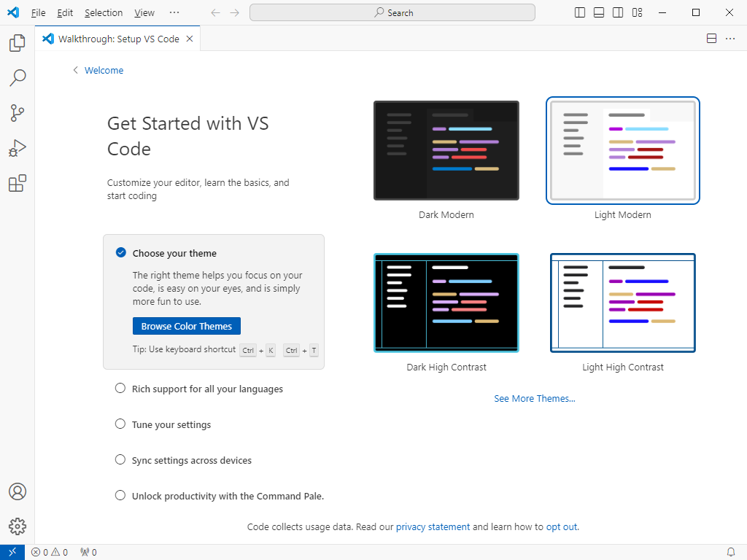The height and width of the screenshot is (560, 747).
Task: Click Browse Color Themes button
Action: pos(186,326)
